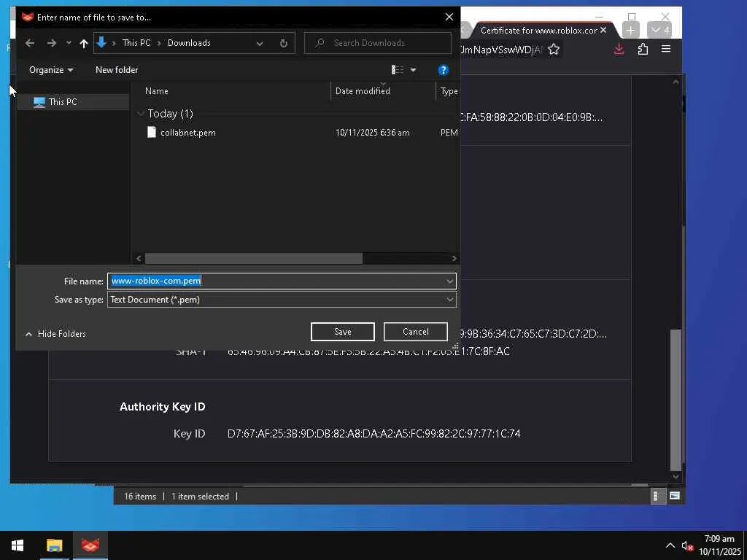Click the Authority Key ID heading
Screen dimensions: 747x560
(x=163, y=407)
